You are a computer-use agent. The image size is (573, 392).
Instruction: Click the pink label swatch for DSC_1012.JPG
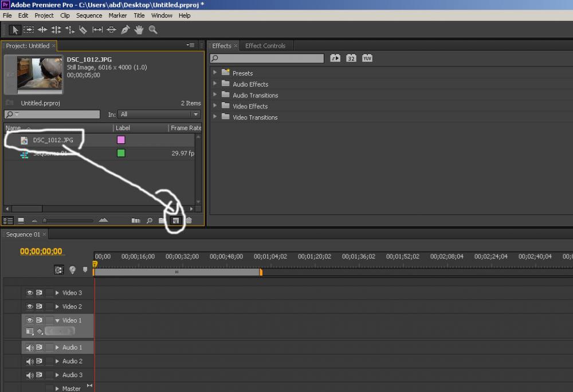pyautogui.click(x=121, y=140)
